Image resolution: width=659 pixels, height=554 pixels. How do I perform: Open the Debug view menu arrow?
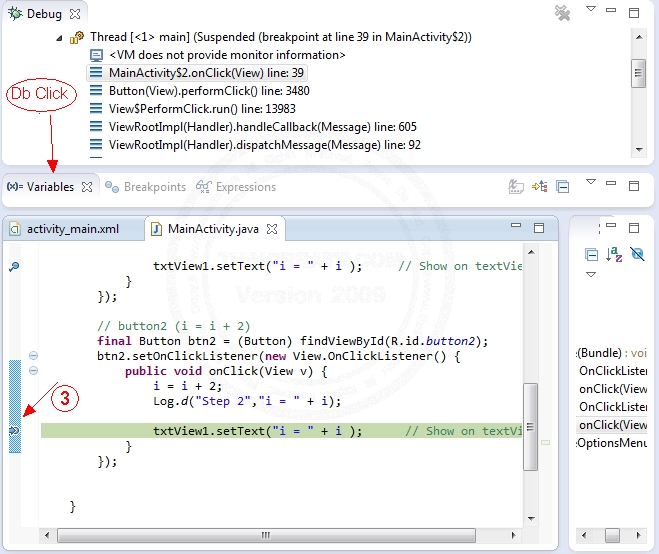(591, 9)
